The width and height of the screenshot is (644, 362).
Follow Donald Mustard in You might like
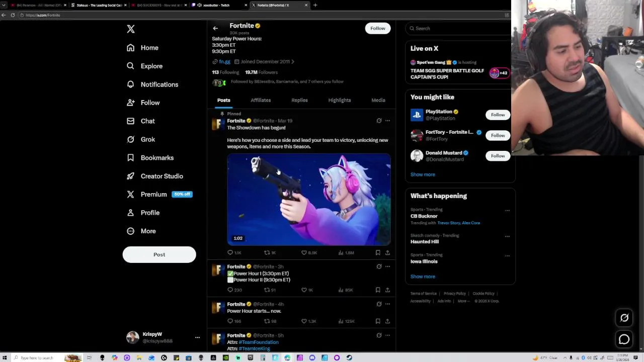(498, 156)
